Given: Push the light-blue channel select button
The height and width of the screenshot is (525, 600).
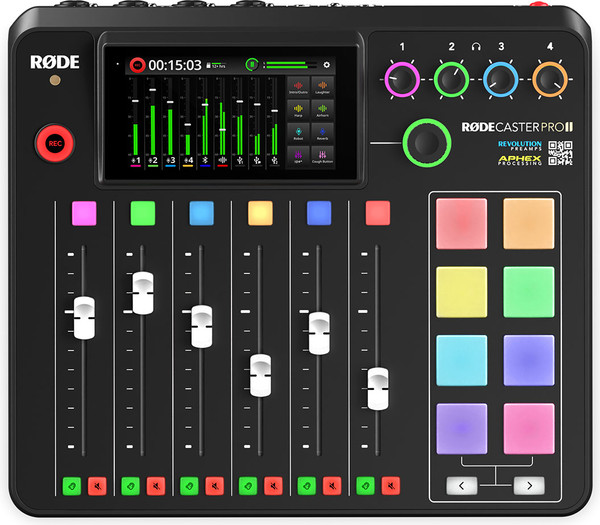Looking at the screenshot, I should point(202,213).
